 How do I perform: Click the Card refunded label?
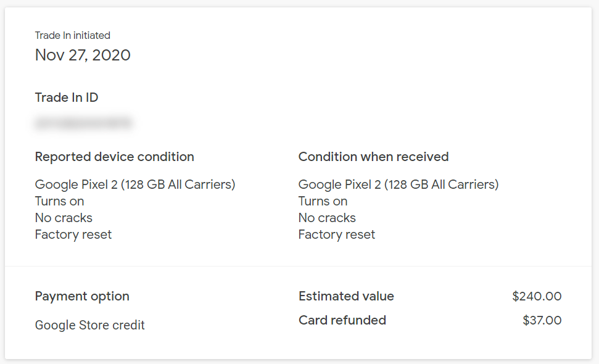[342, 320]
